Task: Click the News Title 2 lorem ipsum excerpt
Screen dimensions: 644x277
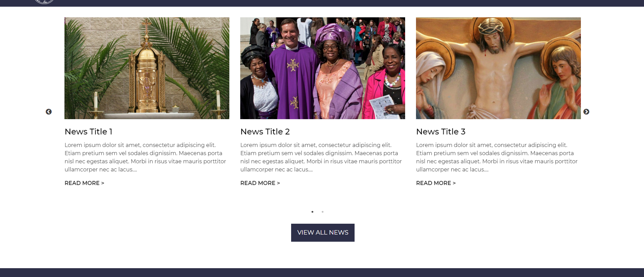Action: 321,157
